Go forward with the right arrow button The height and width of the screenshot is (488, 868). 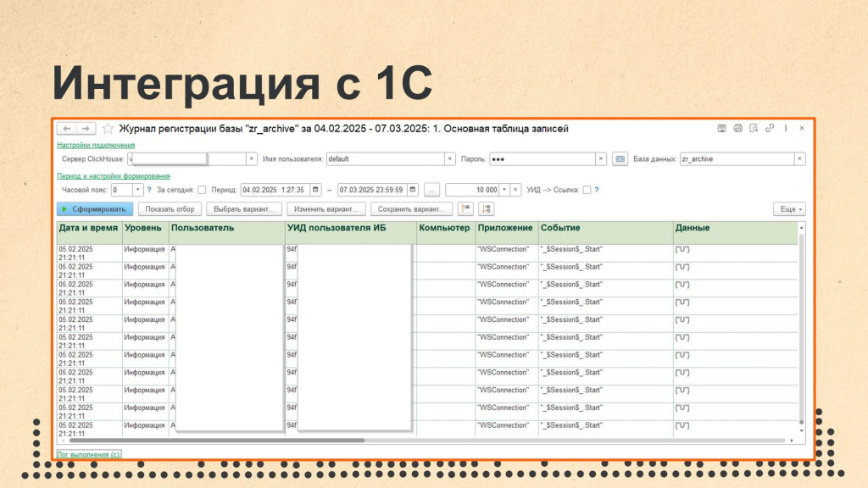tap(86, 129)
